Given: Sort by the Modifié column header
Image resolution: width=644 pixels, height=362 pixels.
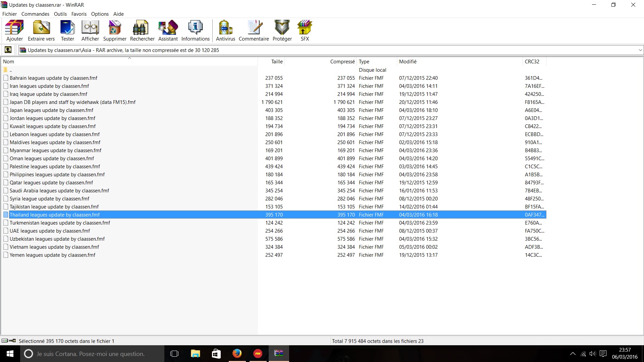Looking at the screenshot, I should click(x=460, y=61).
